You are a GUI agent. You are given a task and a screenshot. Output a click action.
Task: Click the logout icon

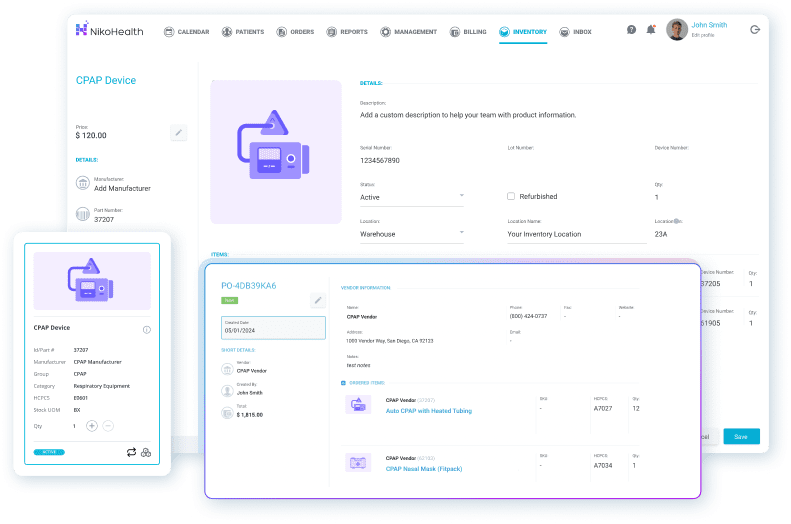755,30
